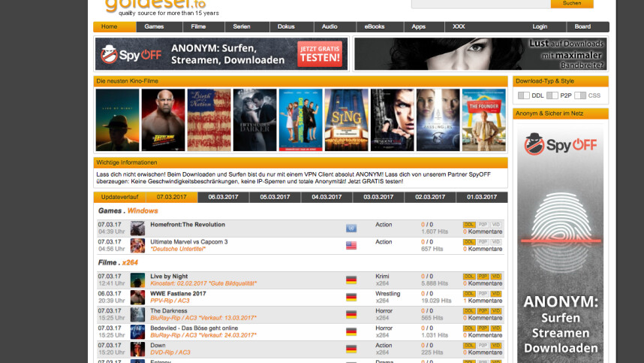644x363 pixels.
Task: Click the DDL badge for Homefront:The Revolution
Action: point(469,225)
